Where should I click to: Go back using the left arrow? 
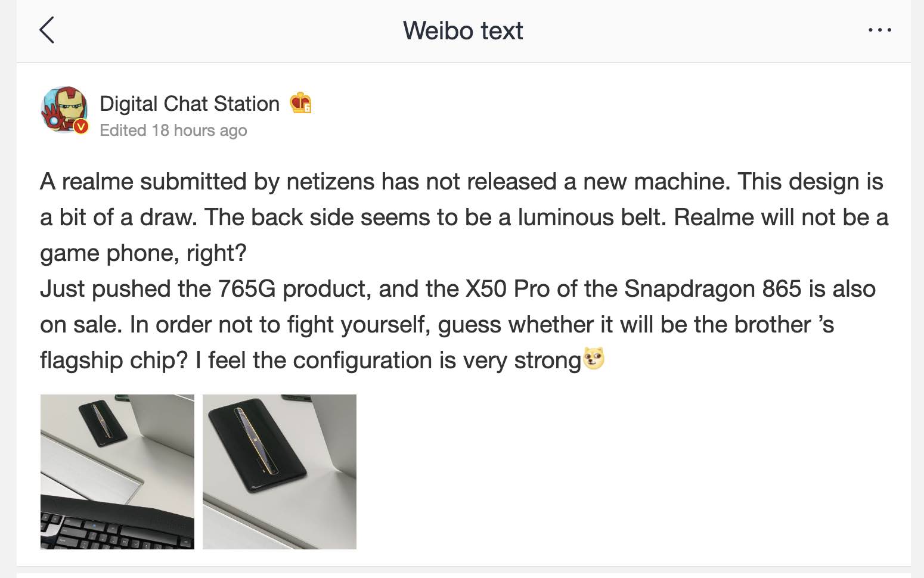click(46, 30)
